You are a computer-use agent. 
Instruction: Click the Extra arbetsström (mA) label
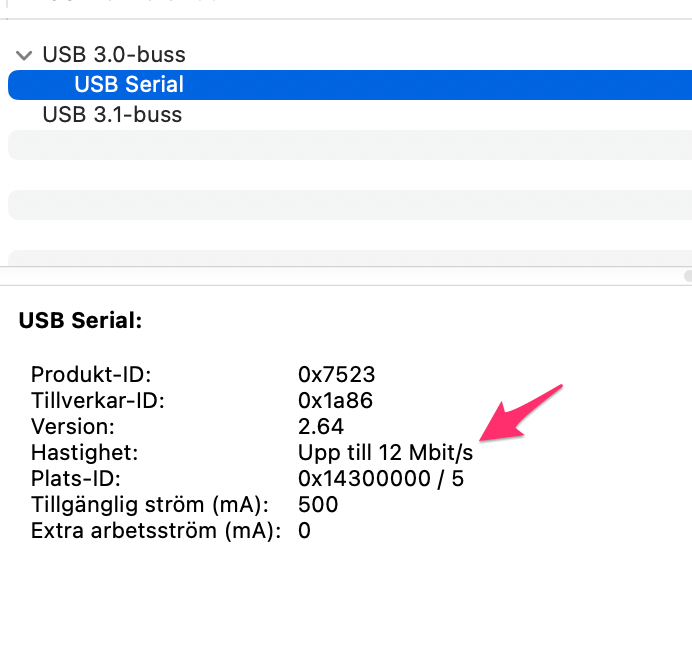pos(155,531)
